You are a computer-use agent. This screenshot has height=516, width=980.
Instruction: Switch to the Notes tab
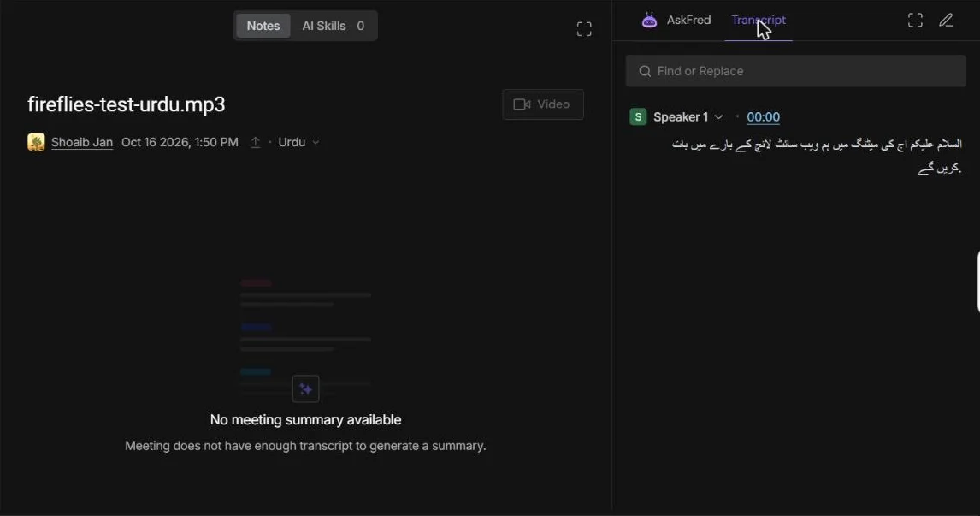tap(263, 26)
